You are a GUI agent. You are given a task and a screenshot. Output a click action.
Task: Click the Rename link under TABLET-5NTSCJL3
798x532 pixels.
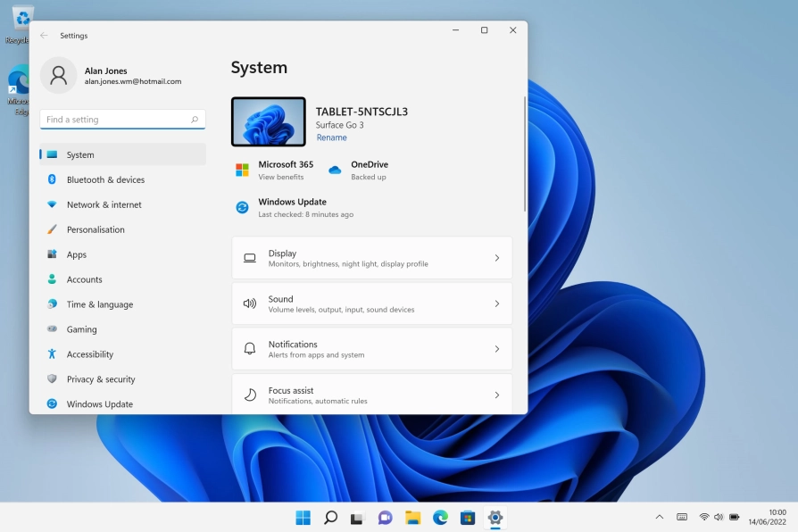(x=331, y=137)
